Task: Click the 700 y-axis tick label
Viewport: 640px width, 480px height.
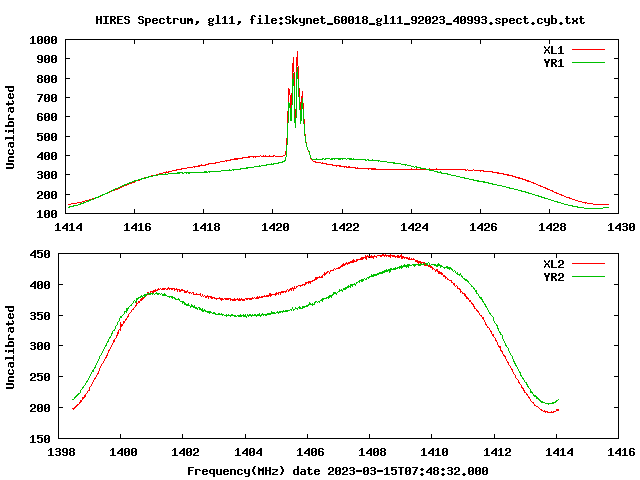Action: pyautogui.click(x=47, y=98)
